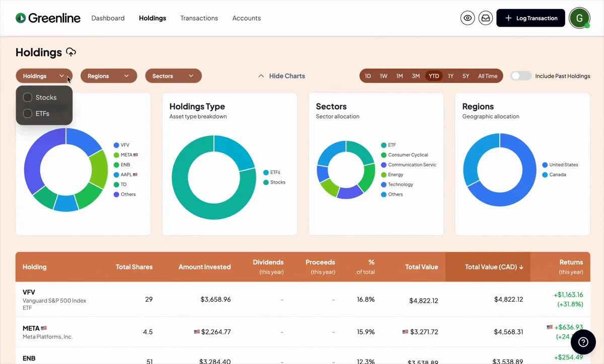
Task: Open the Sectors filter dropdown
Action: [x=174, y=76]
